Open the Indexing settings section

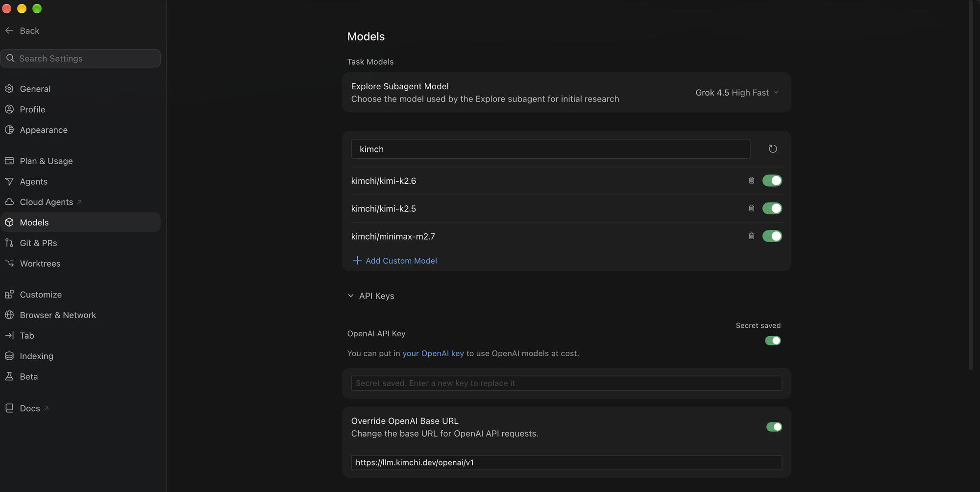pos(80,356)
